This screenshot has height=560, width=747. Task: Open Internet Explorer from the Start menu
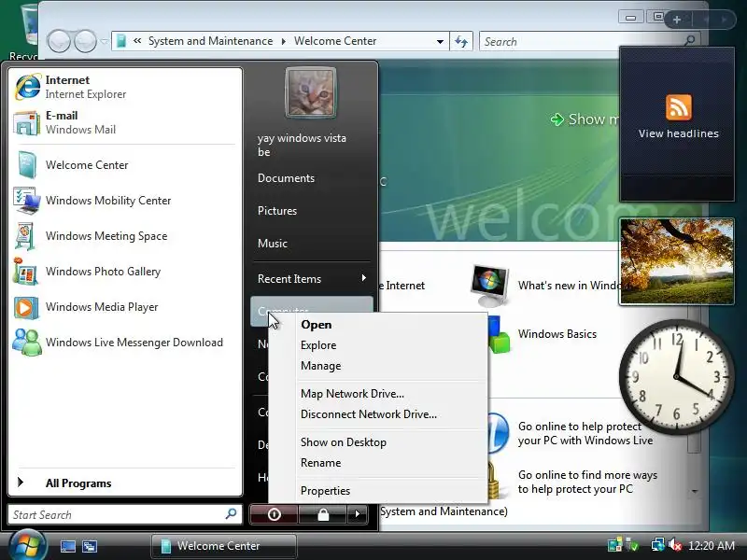click(x=125, y=87)
